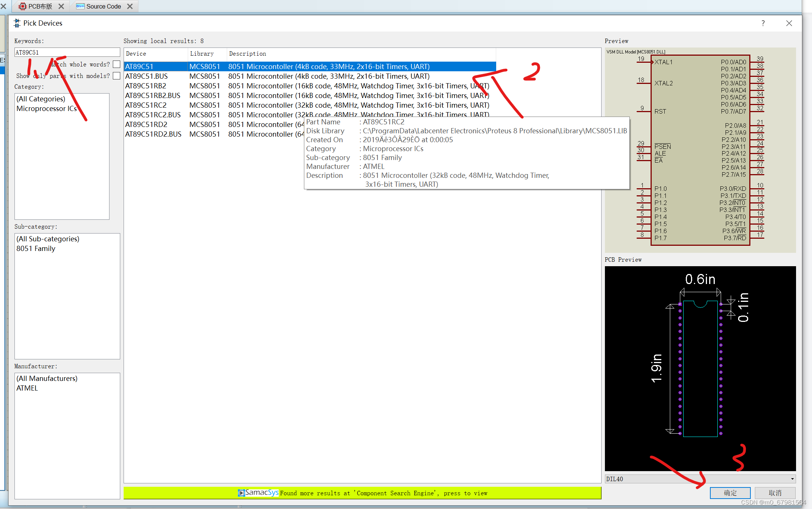Click in the Keywords input field
This screenshot has width=812, height=509.
[67, 52]
